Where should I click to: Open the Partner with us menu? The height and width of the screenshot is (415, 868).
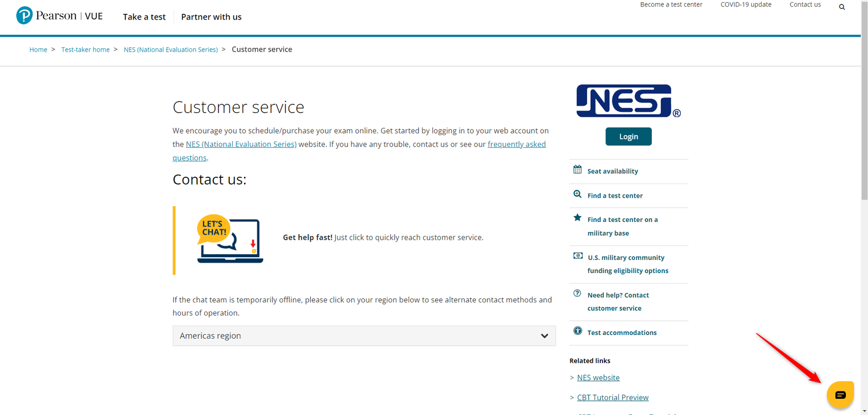click(x=211, y=17)
